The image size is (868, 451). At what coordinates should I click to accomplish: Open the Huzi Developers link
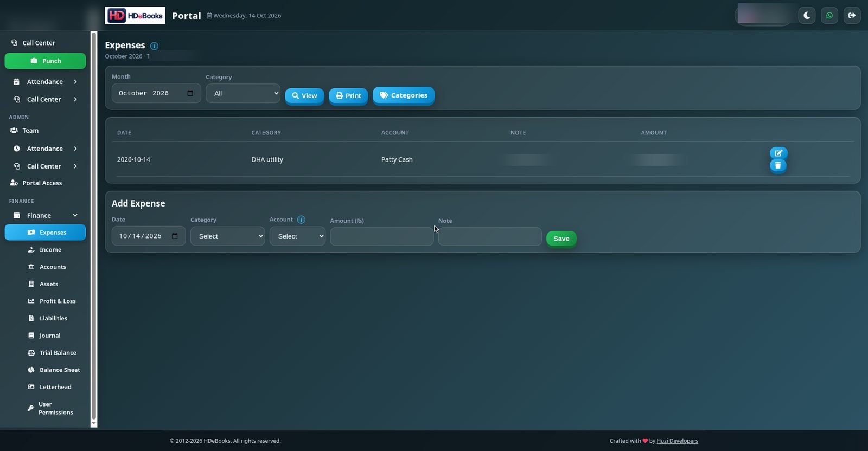677,441
